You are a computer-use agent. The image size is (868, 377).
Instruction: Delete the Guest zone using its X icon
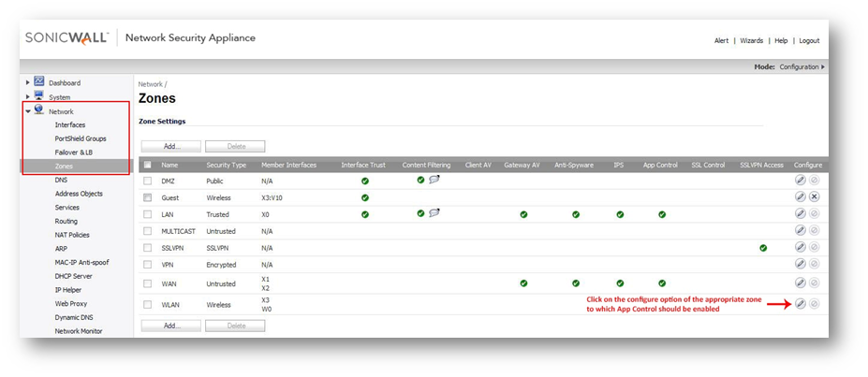coord(814,196)
